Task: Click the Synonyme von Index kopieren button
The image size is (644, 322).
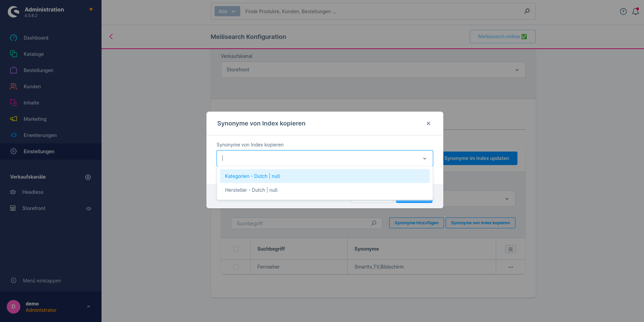Action: pyautogui.click(x=481, y=223)
